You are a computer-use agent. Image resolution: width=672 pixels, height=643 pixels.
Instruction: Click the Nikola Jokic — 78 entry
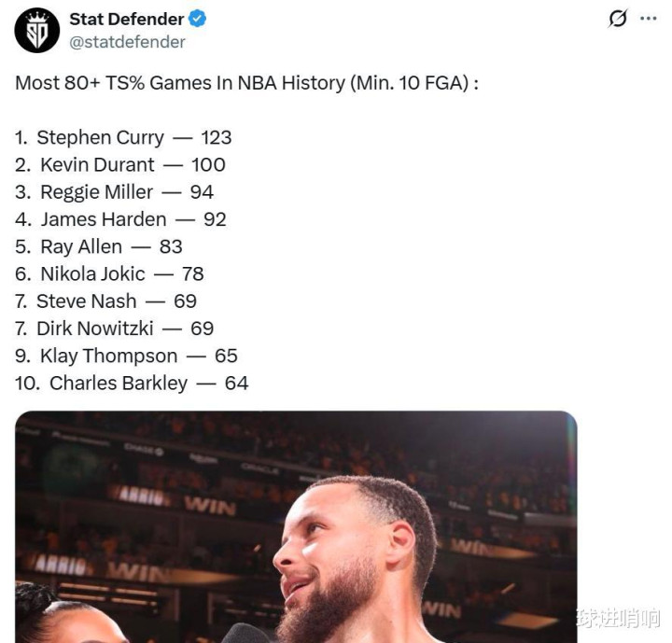click(x=109, y=274)
